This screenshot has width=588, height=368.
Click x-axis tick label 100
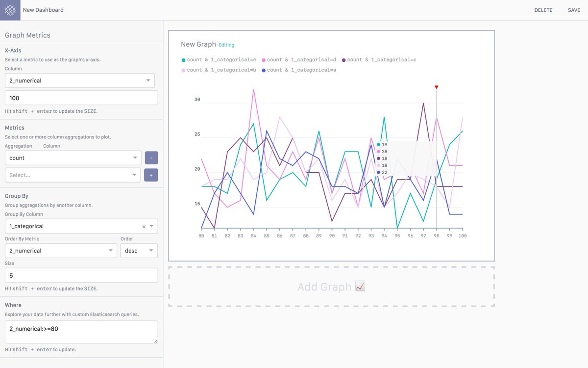point(462,236)
